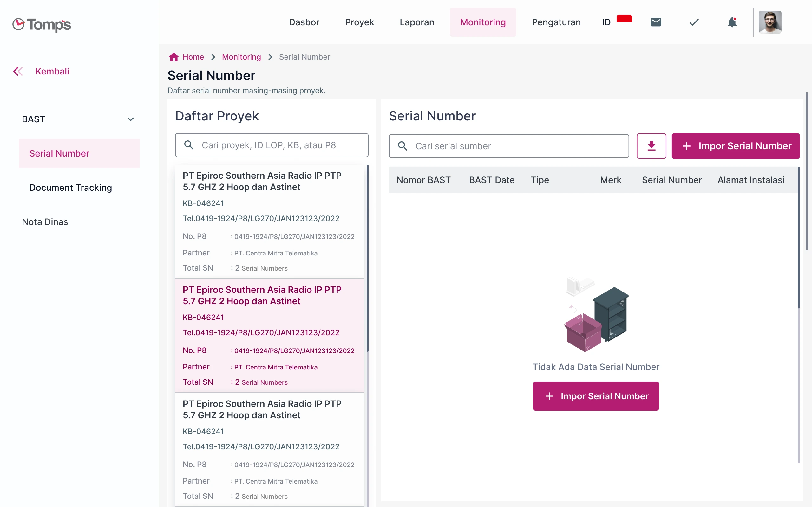Click the mail envelope icon
812x507 pixels.
coord(656,22)
